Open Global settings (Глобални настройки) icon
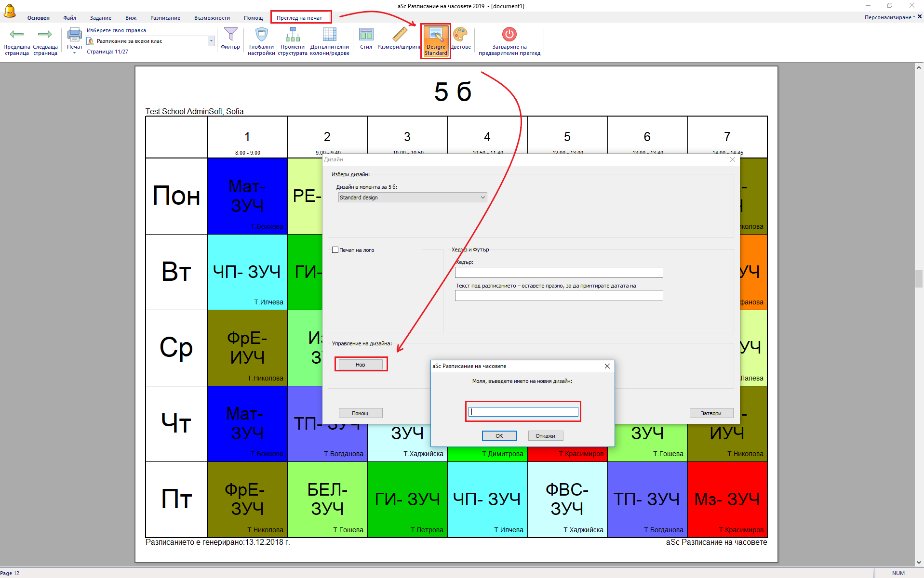The width and height of the screenshot is (924, 578). click(261, 35)
